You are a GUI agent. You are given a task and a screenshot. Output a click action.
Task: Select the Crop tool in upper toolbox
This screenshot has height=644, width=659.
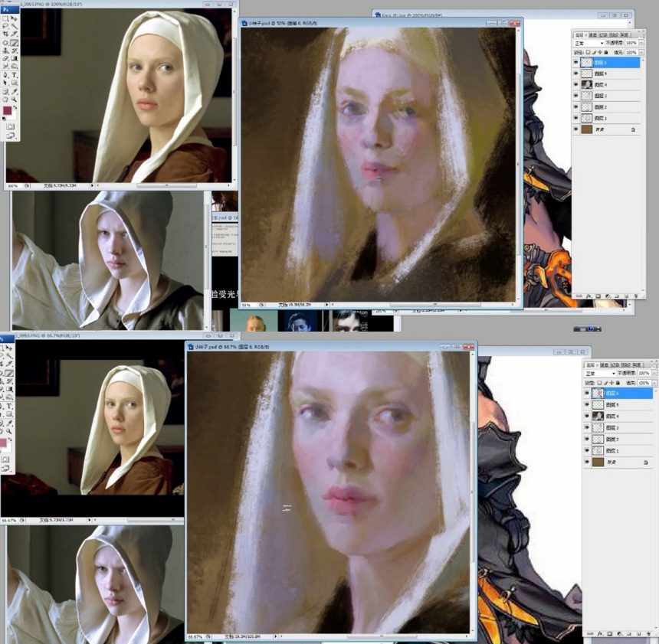point(5,34)
